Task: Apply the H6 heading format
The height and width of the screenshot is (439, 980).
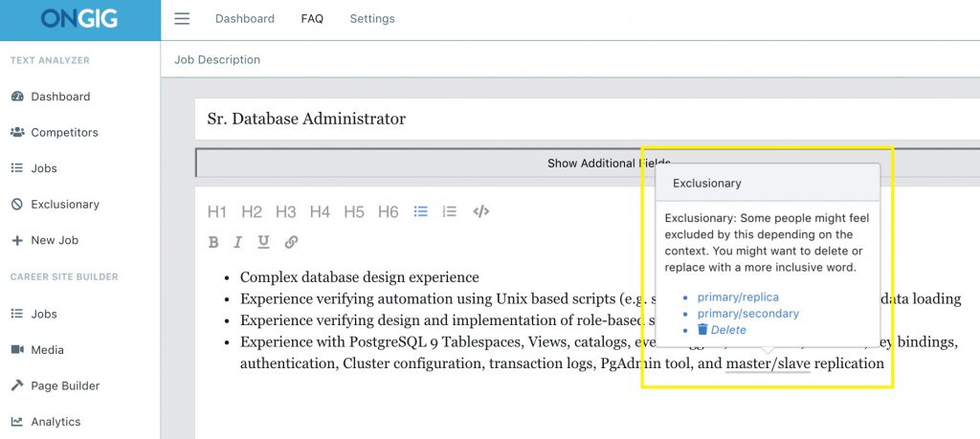Action: pyautogui.click(x=389, y=211)
